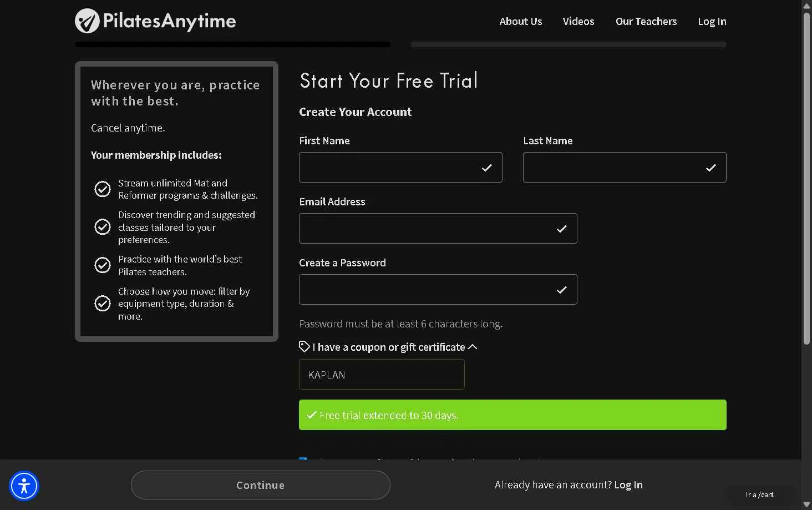
Task: Click checkmark icon beside Choose how you move
Action: pyautogui.click(x=103, y=304)
